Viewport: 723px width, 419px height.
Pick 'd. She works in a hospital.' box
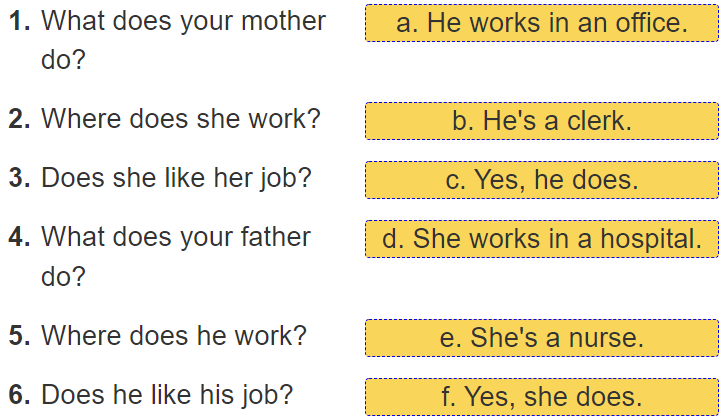point(541,239)
